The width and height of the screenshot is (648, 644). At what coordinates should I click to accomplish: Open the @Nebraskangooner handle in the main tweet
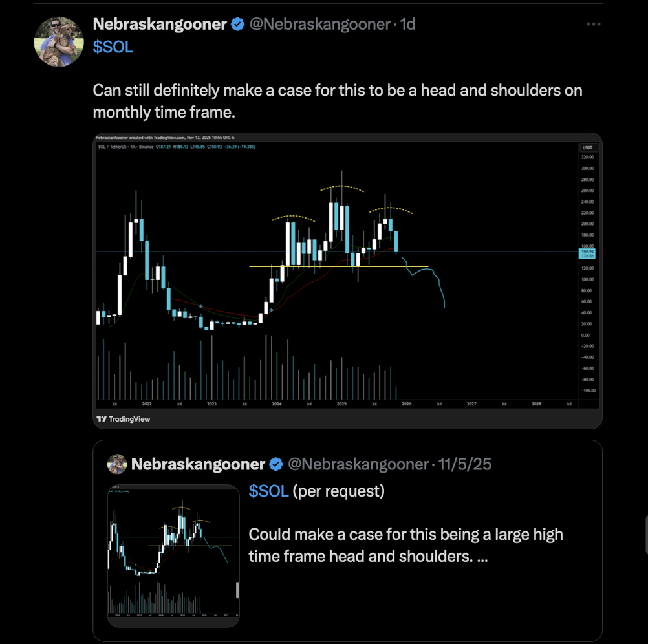320,25
